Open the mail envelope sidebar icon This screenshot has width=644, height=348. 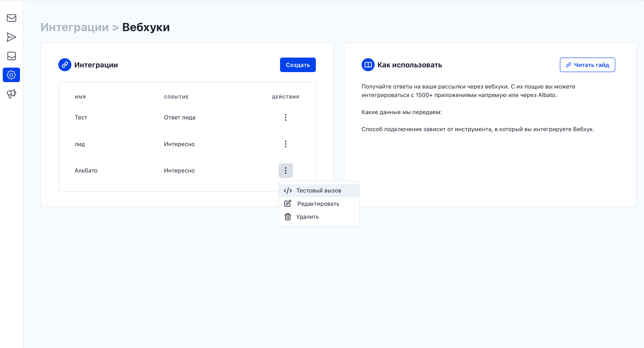pyautogui.click(x=11, y=18)
